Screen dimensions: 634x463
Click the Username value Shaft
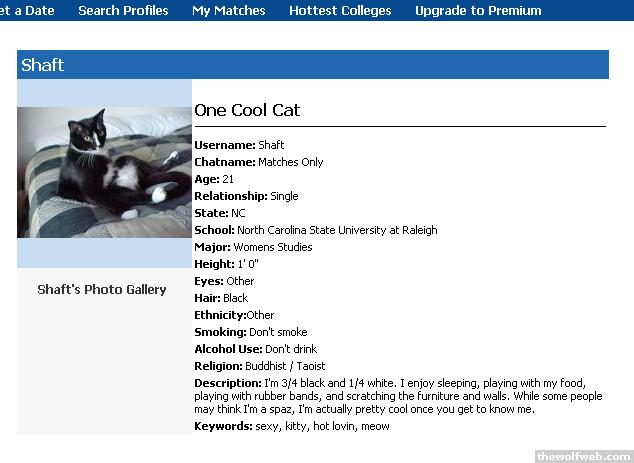(x=271, y=145)
